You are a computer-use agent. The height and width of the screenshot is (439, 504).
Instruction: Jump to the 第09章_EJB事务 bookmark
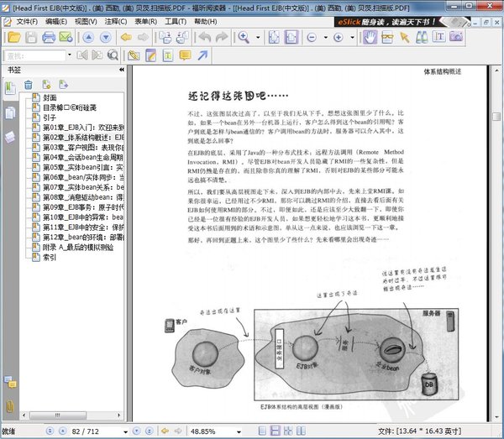click(x=83, y=207)
